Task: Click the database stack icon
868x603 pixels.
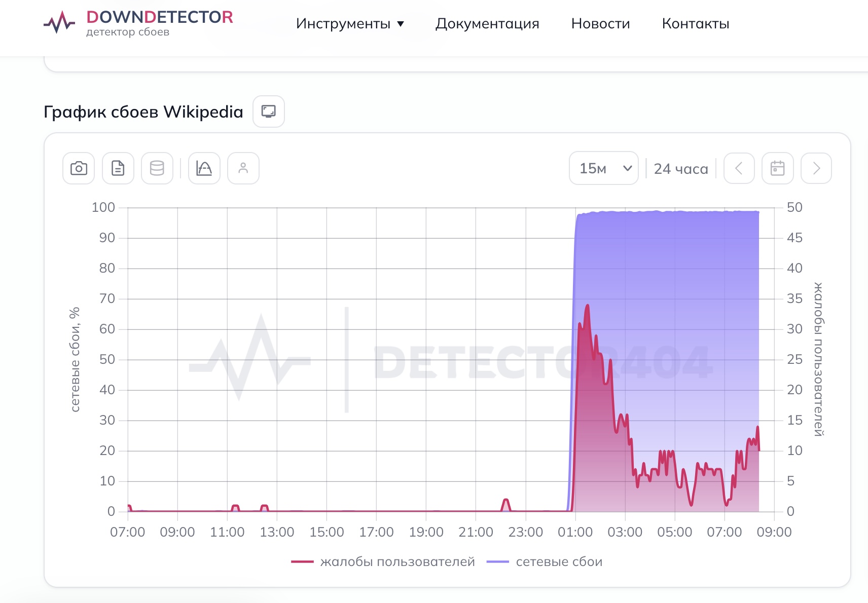Action: click(x=157, y=168)
